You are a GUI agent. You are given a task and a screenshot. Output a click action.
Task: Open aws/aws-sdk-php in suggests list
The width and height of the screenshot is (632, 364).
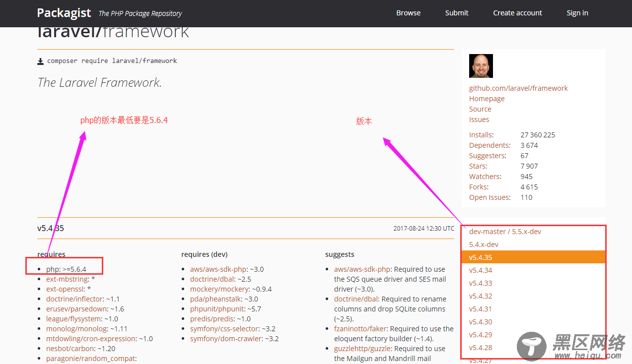(362, 269)
